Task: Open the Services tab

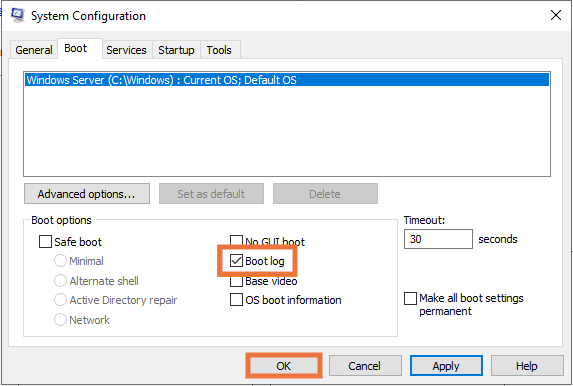Action: coord(126,50)
